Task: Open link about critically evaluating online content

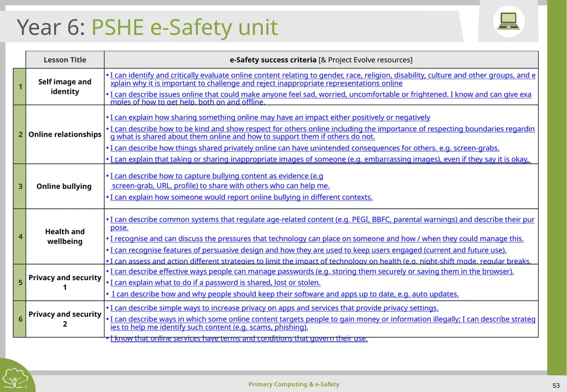Action: (323, 79)
